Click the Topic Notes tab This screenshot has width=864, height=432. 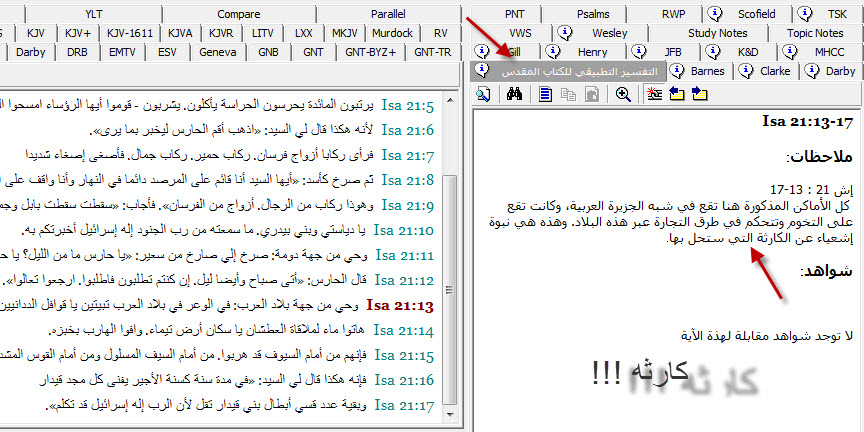pos(814,33)
